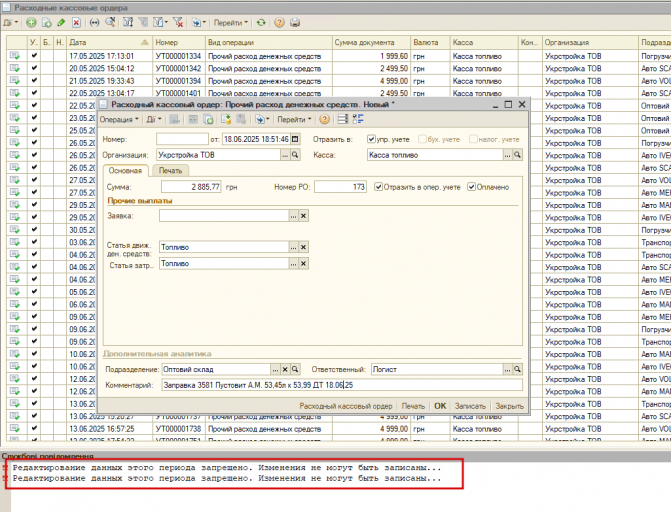This screenshot has width=671, height=512.
Task: Set the date interval with the arrows-in-parentheses icon
Action: (x=95, y=23)
